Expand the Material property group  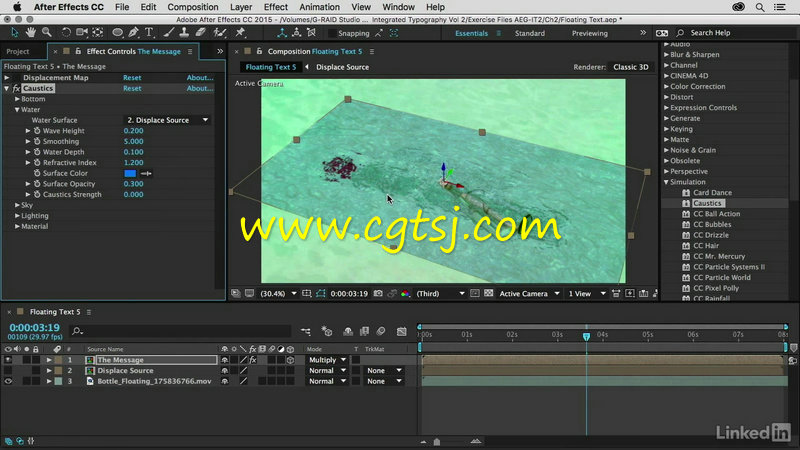[17, 227]
